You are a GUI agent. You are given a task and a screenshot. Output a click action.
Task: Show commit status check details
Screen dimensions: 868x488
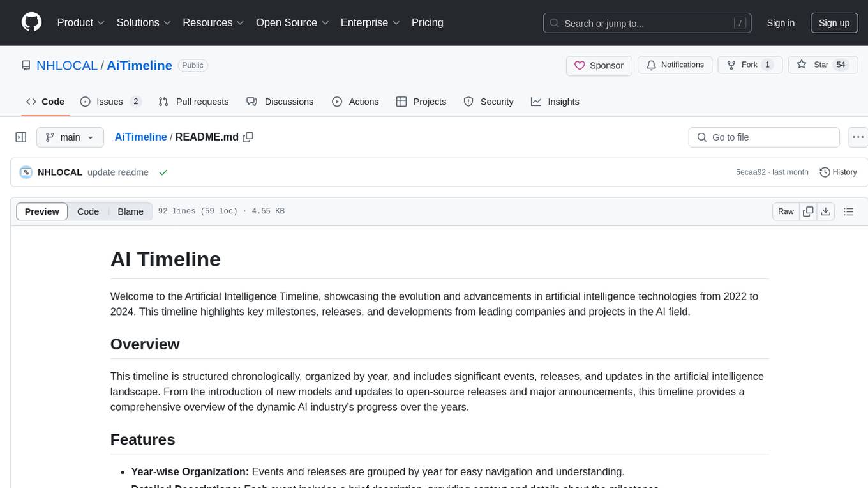pyautogui.click(x=163, y=172)
